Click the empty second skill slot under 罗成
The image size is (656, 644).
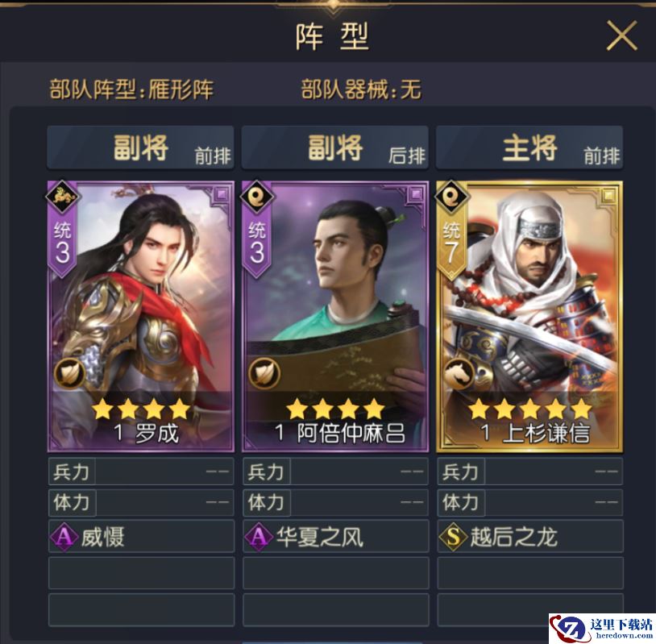tap(141, 573)
